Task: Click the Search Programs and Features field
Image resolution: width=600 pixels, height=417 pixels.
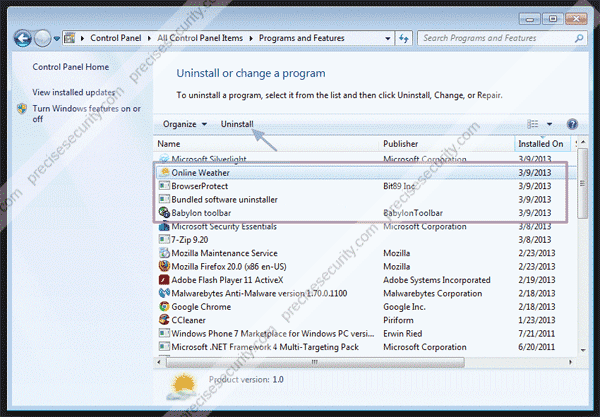Action: (502, 38)
